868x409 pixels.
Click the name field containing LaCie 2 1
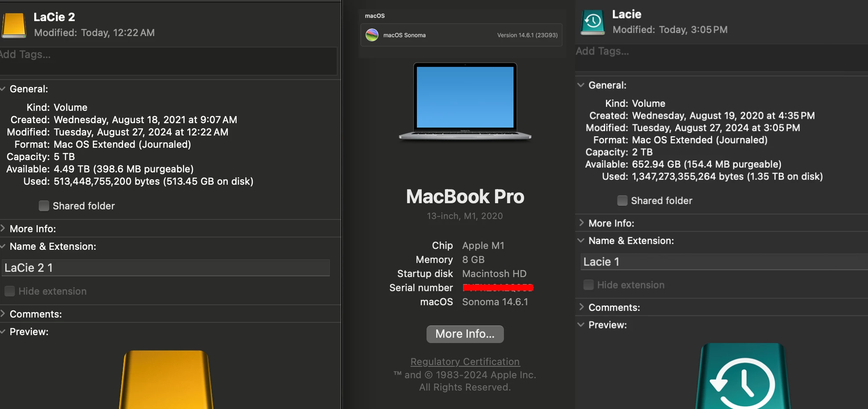click(x=166, y=268)
